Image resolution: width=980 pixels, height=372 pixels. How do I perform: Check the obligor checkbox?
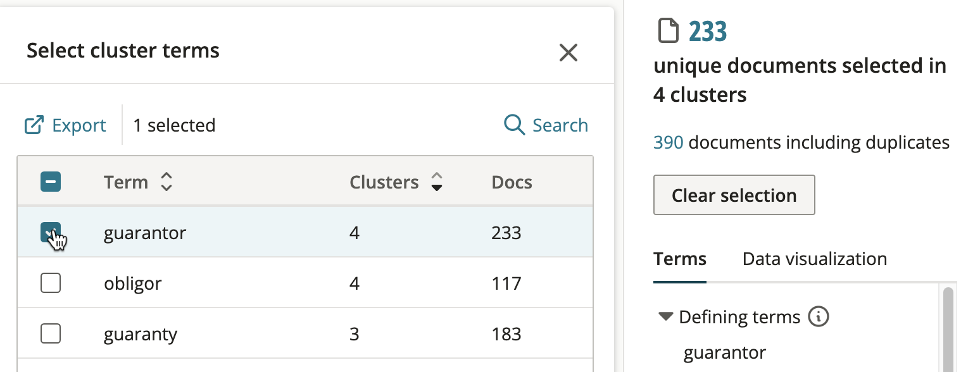[x=51, y=283]
